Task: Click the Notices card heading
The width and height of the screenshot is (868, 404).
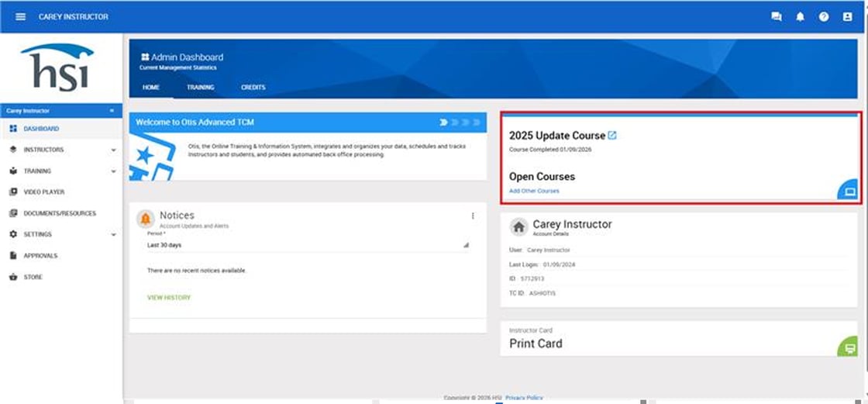Action: pos(177,216)
